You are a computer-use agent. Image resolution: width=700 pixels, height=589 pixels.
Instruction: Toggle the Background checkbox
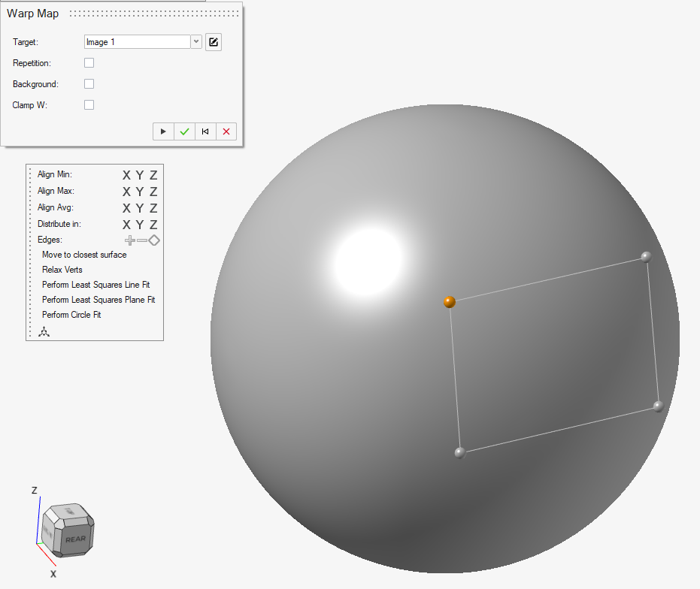pos(89,84)
